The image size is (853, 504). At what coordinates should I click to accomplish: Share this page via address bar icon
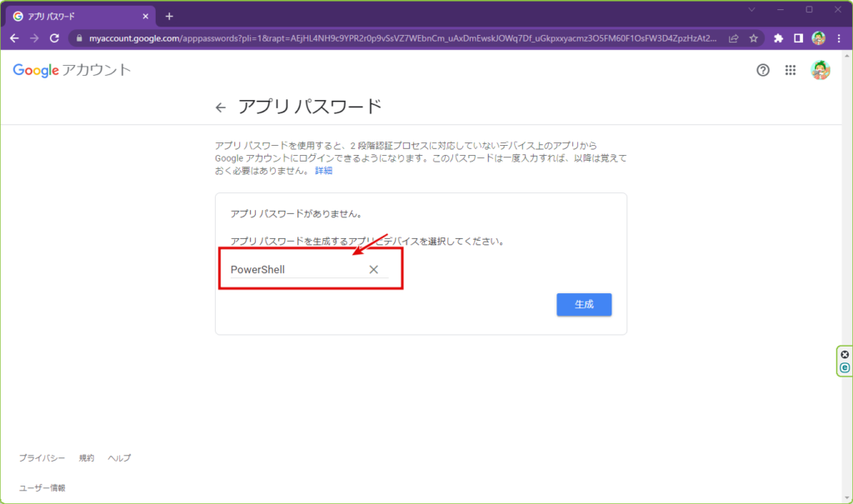(733, 38)
